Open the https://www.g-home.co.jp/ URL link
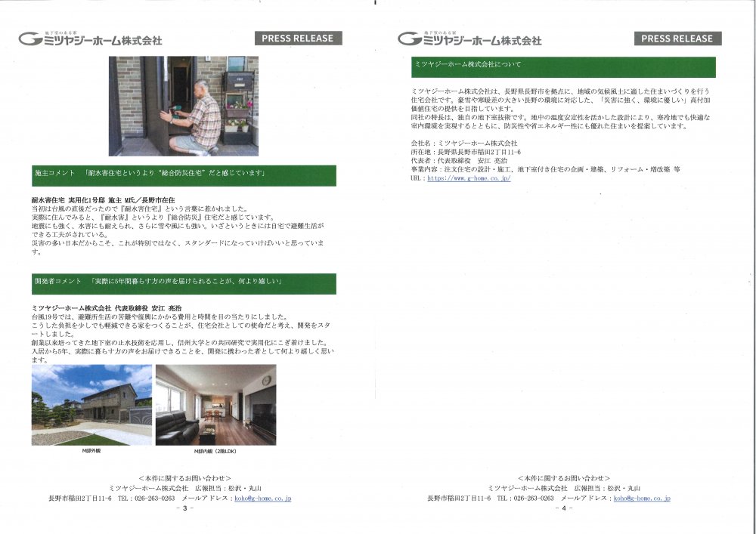Viewport: 756px width, 534px height. tap(469, 178)
